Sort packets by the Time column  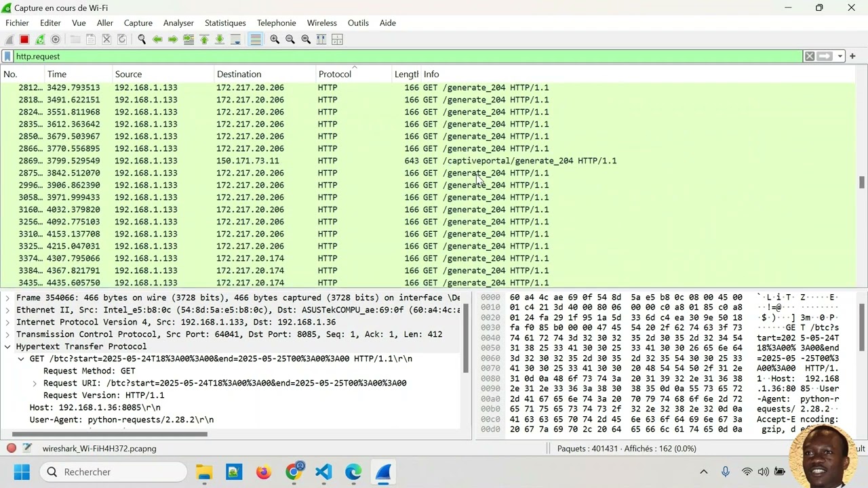(x=79, y=74)
